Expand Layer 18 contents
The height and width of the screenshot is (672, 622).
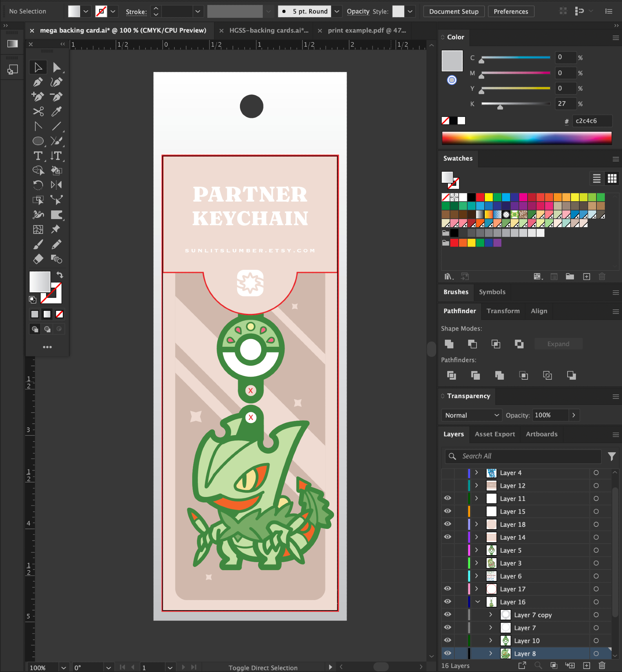(476, 524)
